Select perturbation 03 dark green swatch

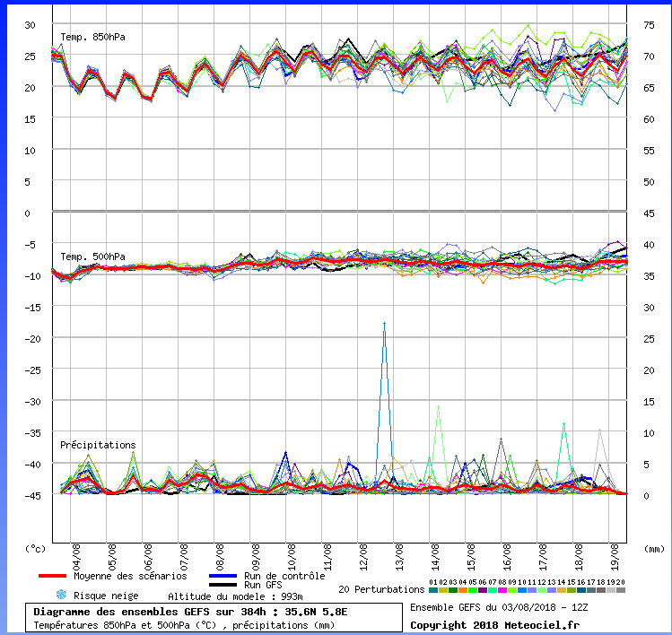click(x=453, y=590)
